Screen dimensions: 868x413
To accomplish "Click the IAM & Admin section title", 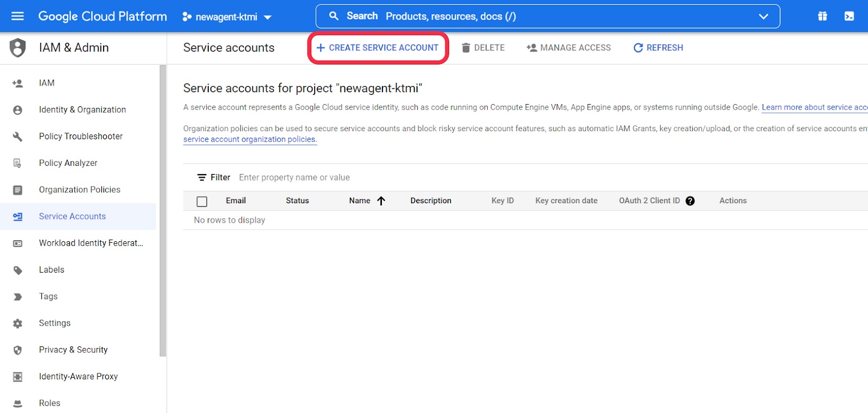I will coord(74,48).
